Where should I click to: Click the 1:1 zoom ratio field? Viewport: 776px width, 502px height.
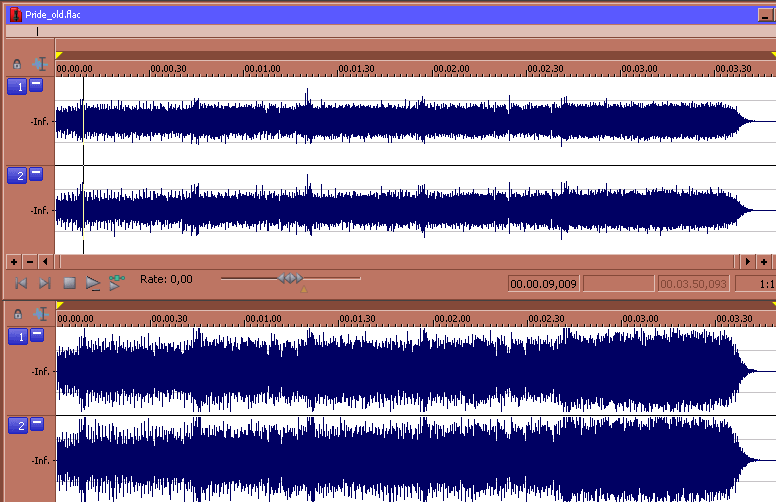(756, 284)
